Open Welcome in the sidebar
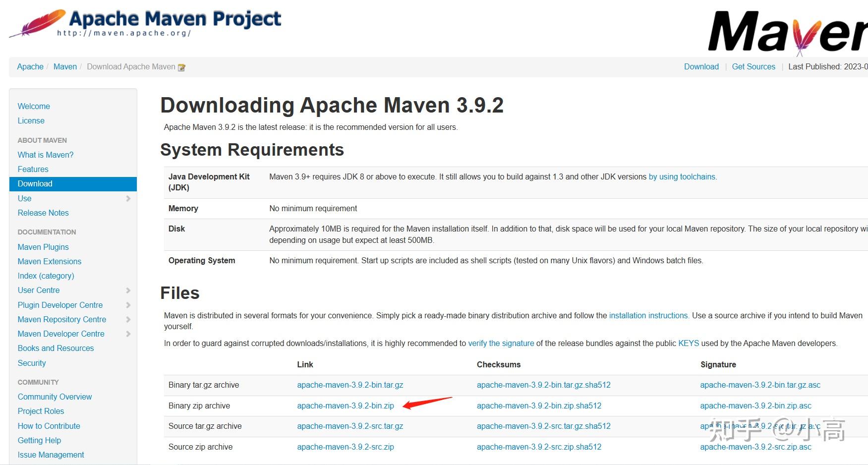 (34, 106)
